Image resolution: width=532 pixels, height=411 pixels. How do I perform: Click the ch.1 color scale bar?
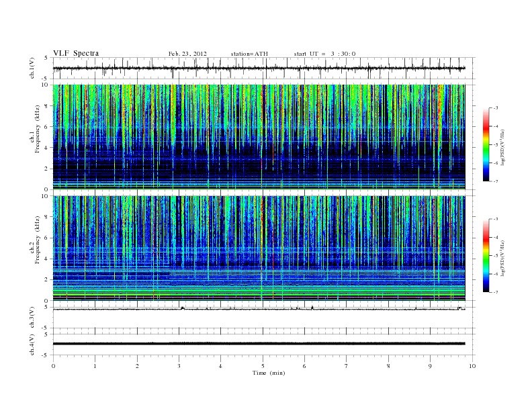pyautogui.click(x=486, y=145)
